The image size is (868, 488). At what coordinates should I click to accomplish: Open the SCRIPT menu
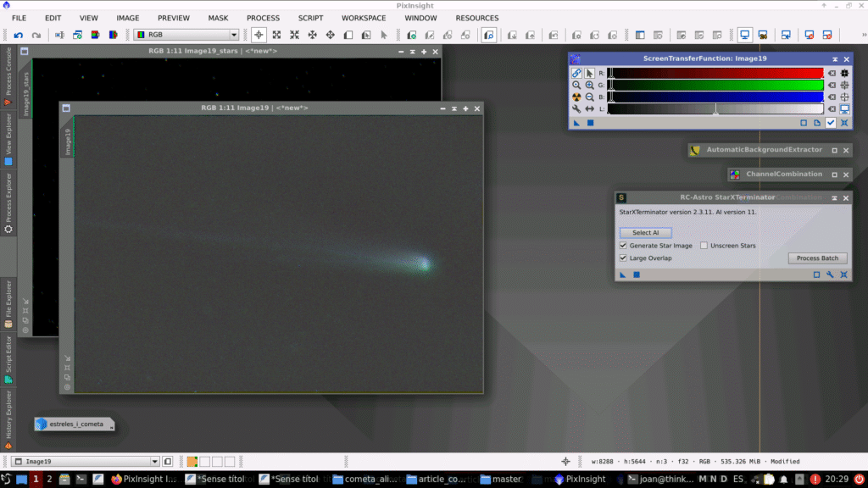tap(310, 18)
